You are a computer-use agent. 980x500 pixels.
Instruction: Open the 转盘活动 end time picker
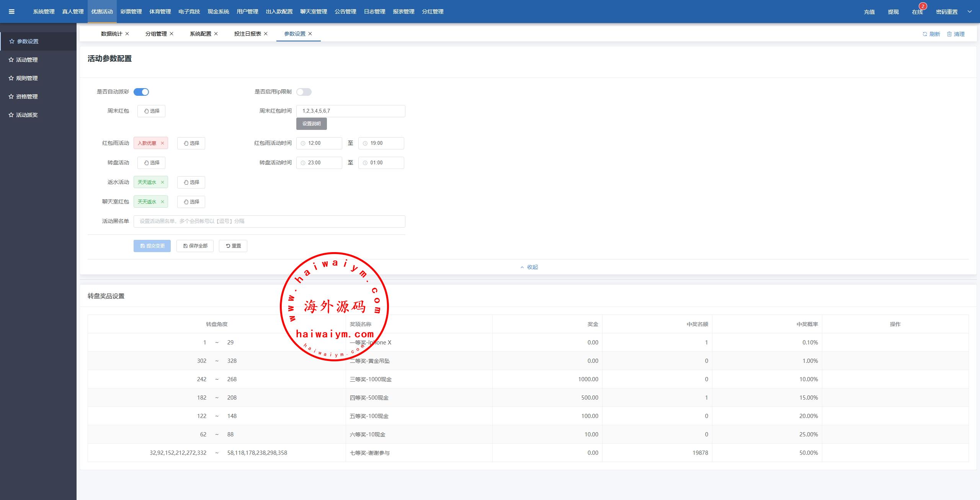[x=381, y=163]
